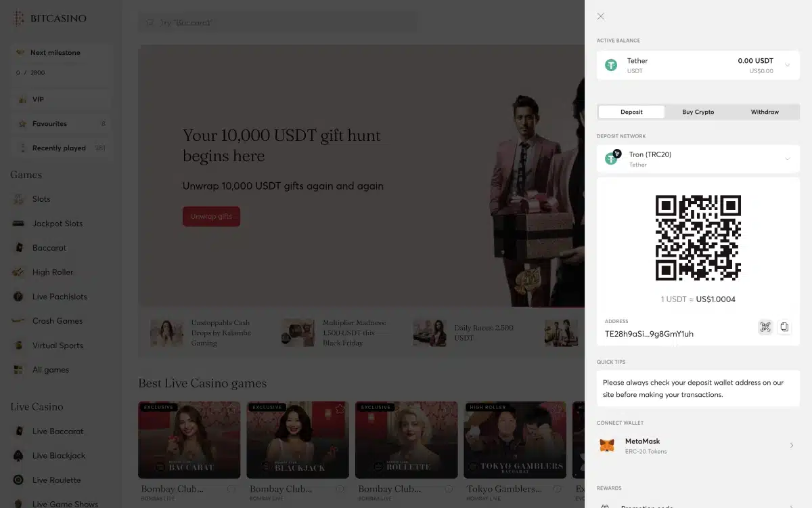
Task: Click the search magnifier icon
Action: (x=150, y=22)
